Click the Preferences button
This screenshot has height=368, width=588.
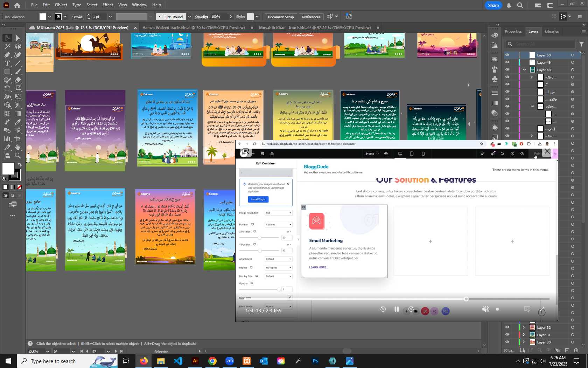[311, 17]
